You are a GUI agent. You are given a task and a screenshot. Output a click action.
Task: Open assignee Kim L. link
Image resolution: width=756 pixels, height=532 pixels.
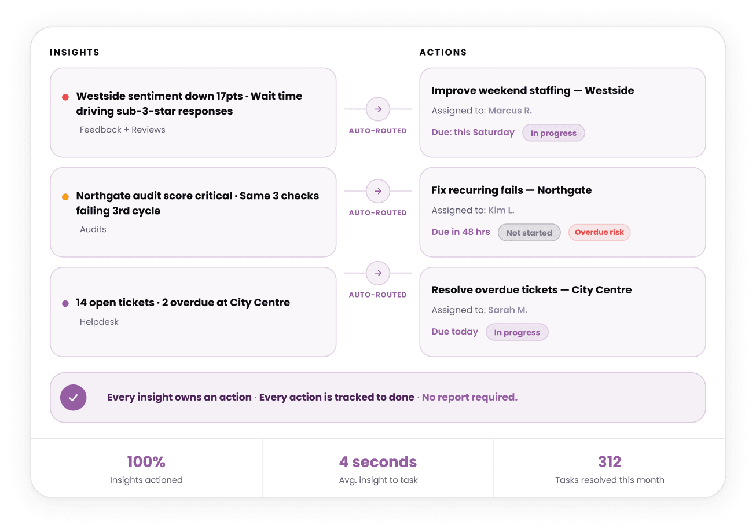pos(501,210)
